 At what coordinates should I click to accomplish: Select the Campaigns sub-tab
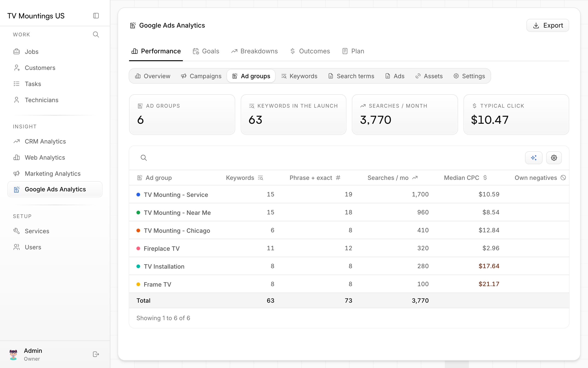tap(201, 76)
